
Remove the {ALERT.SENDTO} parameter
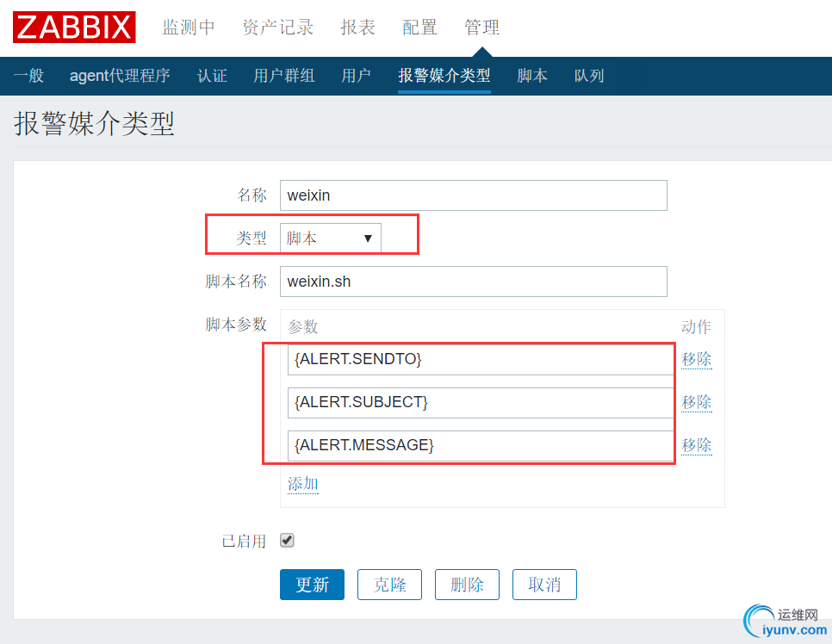697,359
